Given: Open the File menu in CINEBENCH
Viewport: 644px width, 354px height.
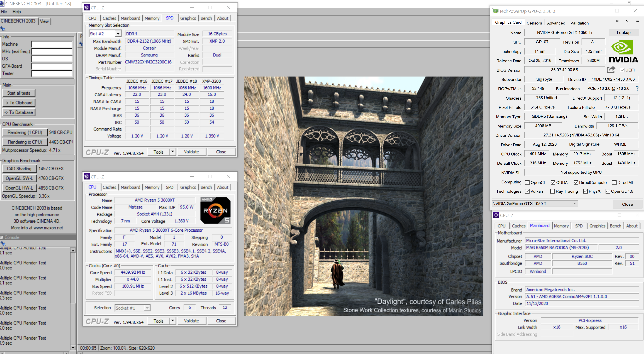Looking at the screenshot, I should tap(4, 12).
